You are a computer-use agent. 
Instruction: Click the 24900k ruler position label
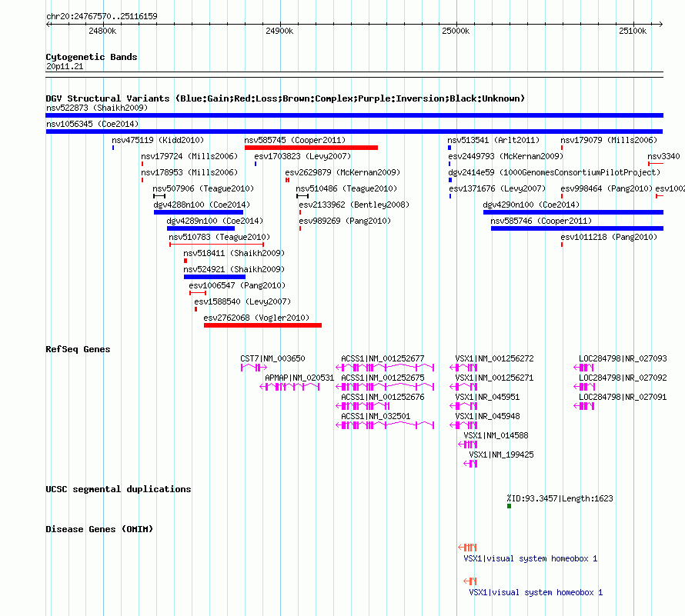pos(279,31)
